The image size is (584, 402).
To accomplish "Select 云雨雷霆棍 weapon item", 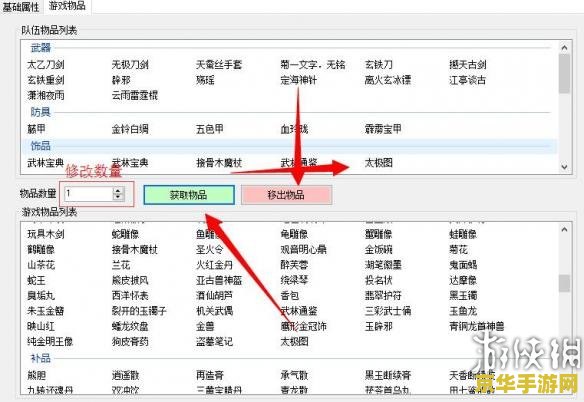I will pyautogui.click(x=134, y=95).
